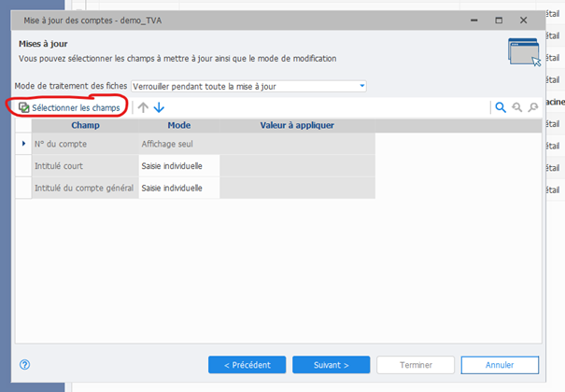Click Valeur à appliquer cell for Intitulé court
The width and height of the screenshot is (565, 392).
point(296,165)
